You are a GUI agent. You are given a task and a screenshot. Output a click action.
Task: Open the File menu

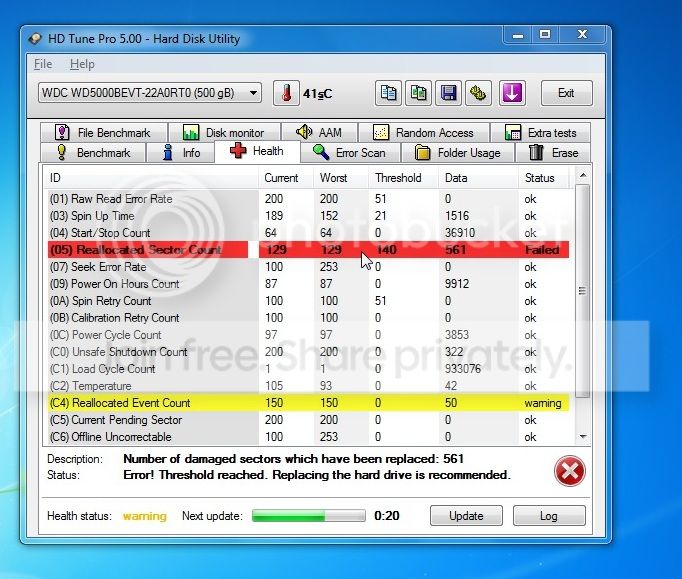[43, 64]
